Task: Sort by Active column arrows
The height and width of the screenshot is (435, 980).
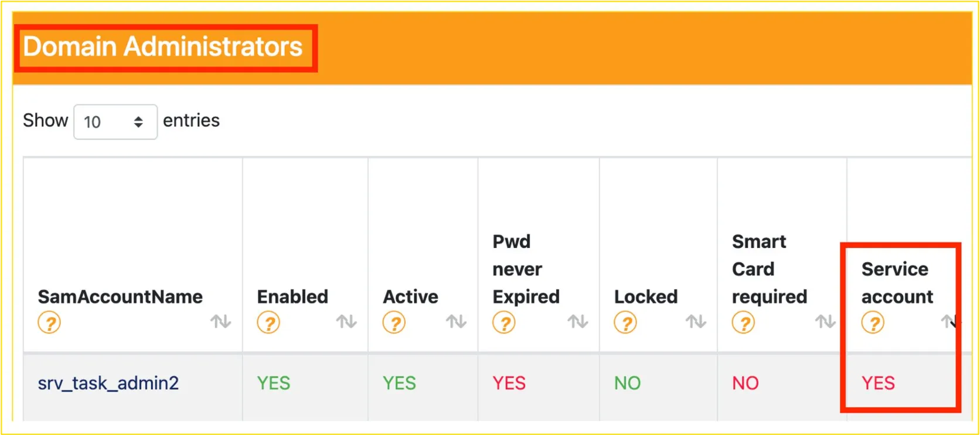Action: click(x=456, y=321)
